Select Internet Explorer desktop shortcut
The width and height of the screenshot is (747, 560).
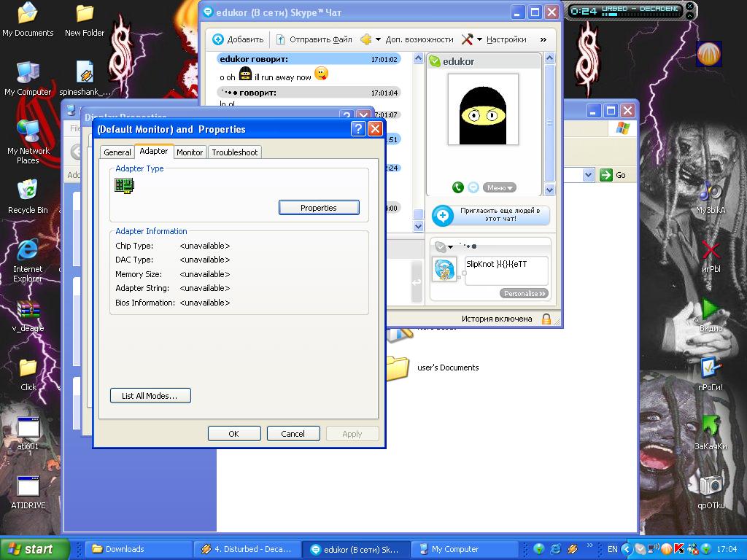(x=28, y=260)
